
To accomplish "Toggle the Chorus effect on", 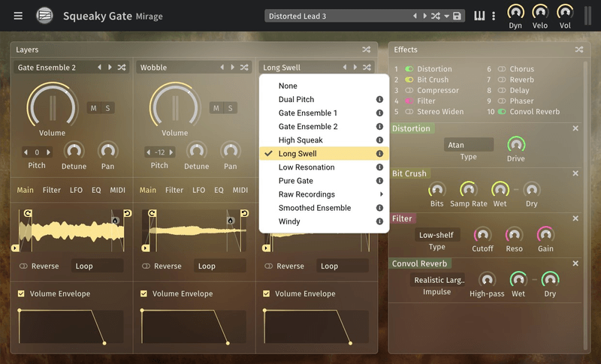I will pos(502,69).
